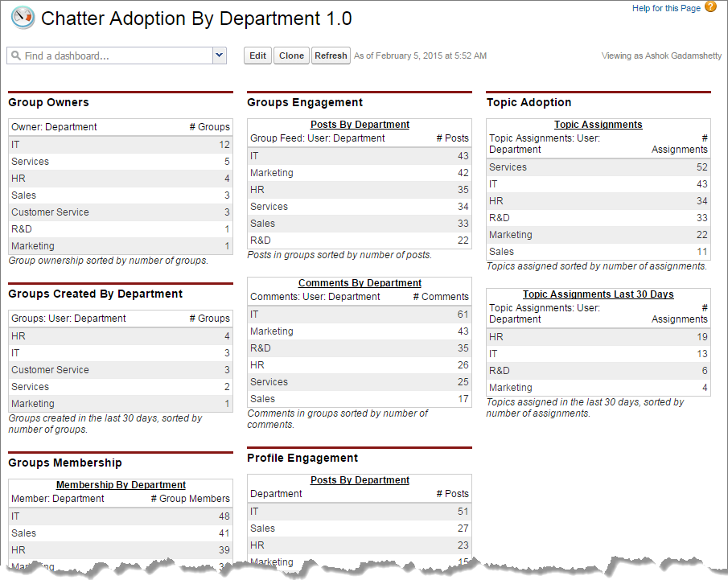Open the Topic Assignments title link under Topic Adoption

click(598, 125)
